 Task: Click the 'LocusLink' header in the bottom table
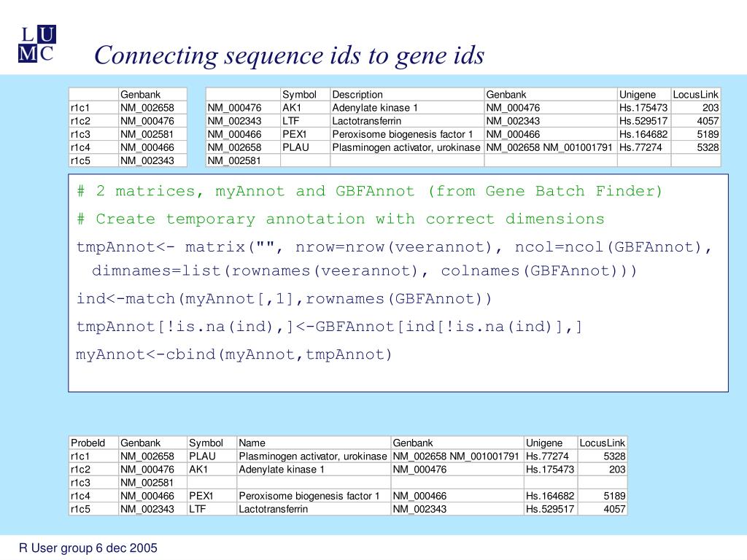coord(602,443)
